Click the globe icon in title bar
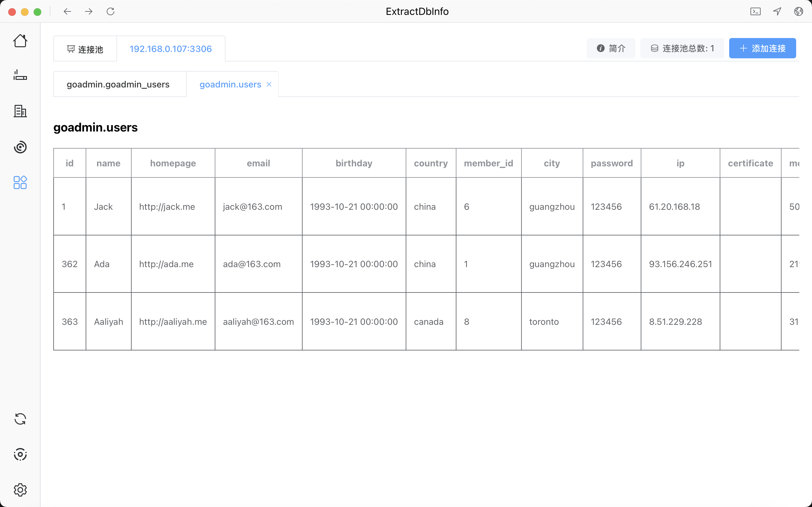This screenshot has height=507, width=812. click(799, 11)
